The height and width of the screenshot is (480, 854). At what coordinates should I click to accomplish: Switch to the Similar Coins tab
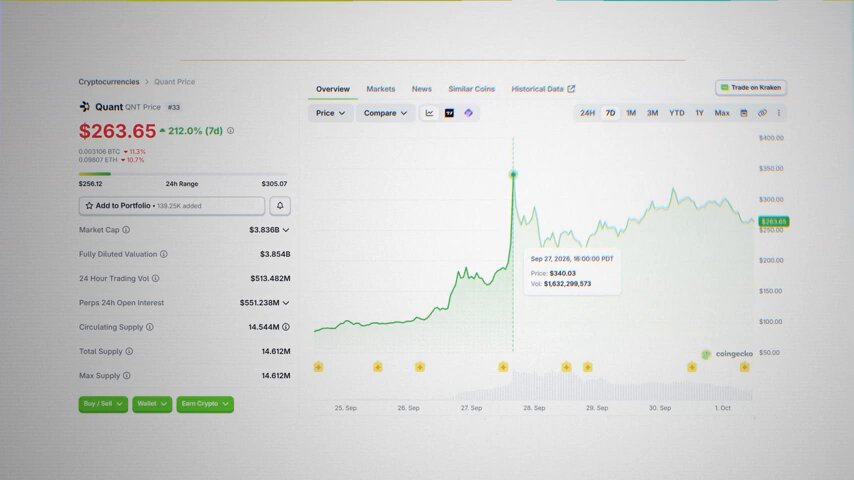click(471, 89)
